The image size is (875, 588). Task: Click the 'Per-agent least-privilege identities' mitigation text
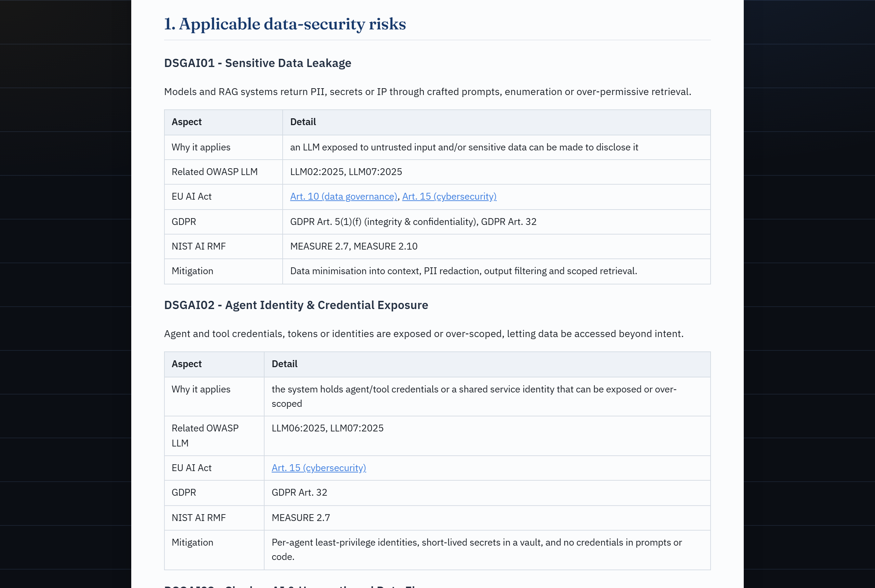[476, 550]
